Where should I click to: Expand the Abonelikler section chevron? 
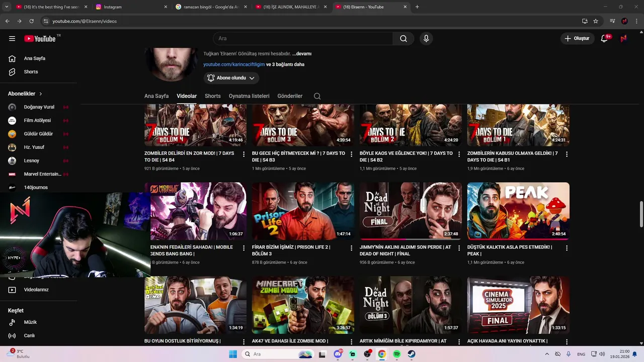tap(41, 94)
